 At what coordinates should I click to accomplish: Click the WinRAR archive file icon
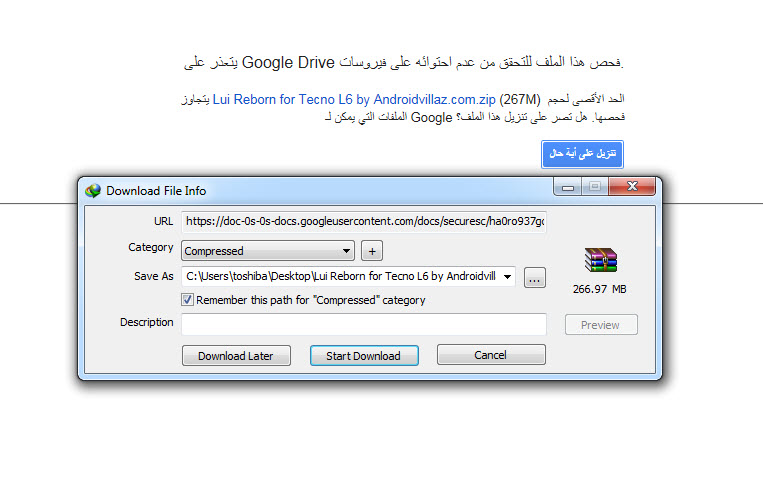click(x=600, y=260)
